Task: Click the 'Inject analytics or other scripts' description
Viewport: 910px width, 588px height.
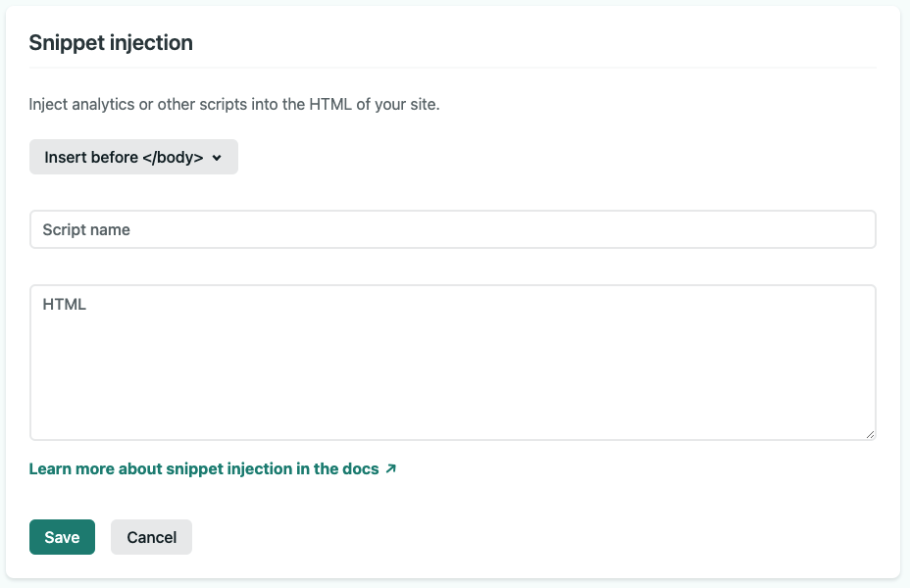Action: pyautogui.click(x=234, y=104)
